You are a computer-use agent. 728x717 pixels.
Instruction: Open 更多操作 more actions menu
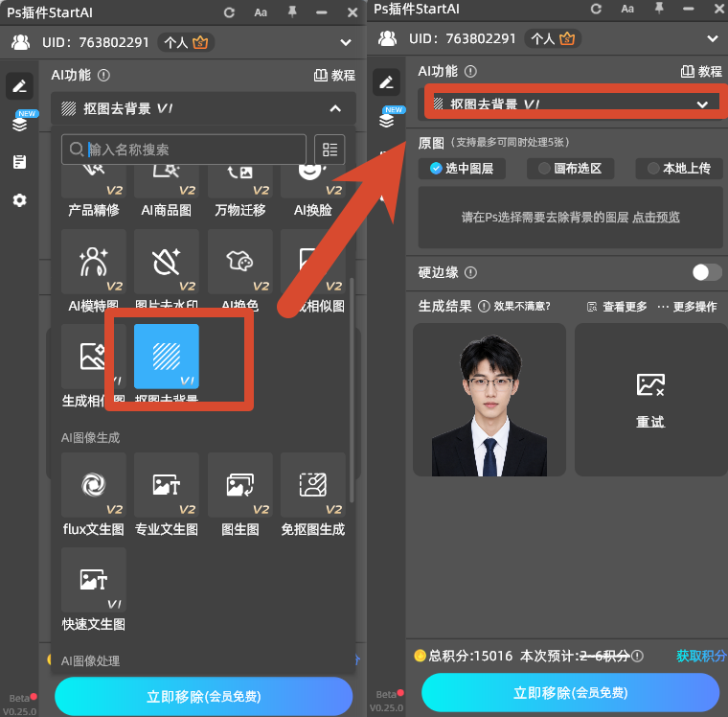688,307
